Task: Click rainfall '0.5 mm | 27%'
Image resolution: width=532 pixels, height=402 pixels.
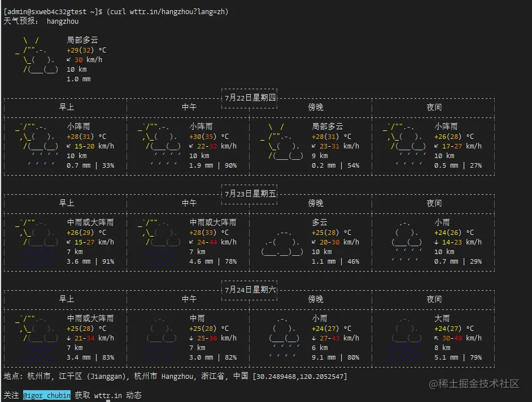Action: pos(458,165)
